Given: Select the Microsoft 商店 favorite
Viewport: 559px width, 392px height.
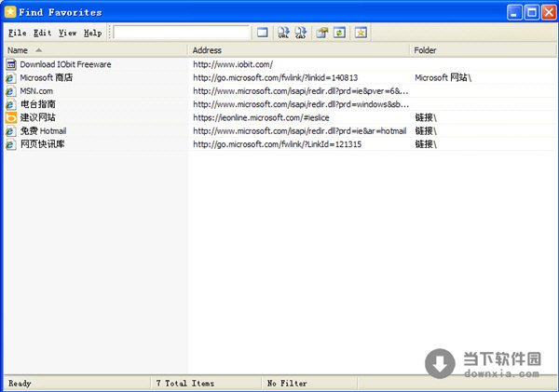Looking at the screenshot, I should click(x=46, y=77).
